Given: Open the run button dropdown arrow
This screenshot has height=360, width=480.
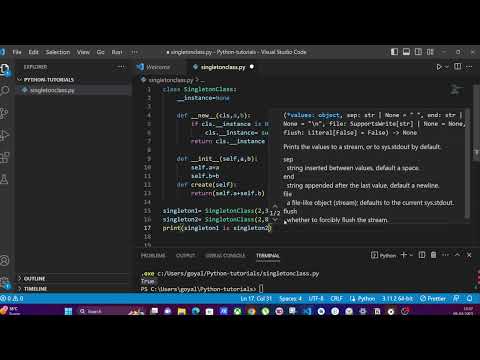Looking at the screenshot, I should pos(447,67).
